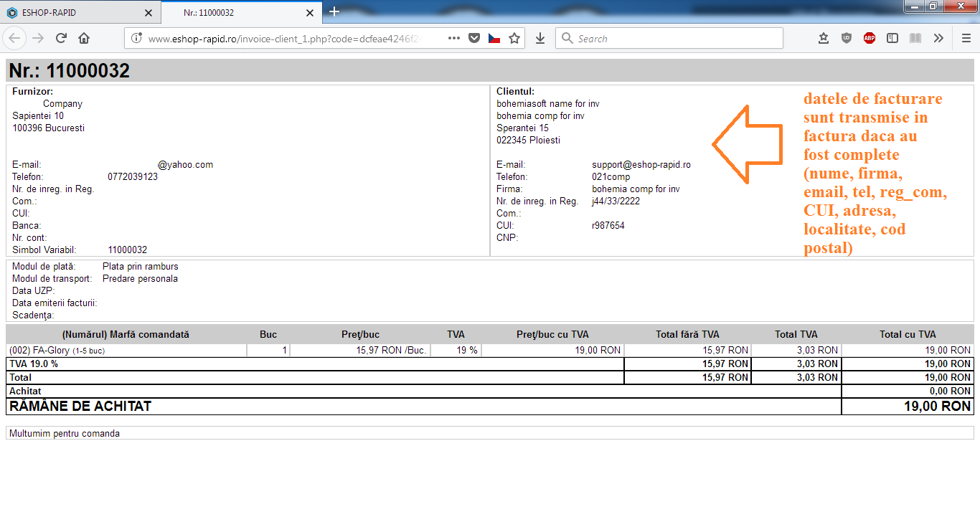
Task: Open the page actions three-dot menu
Action: [454, 38]
